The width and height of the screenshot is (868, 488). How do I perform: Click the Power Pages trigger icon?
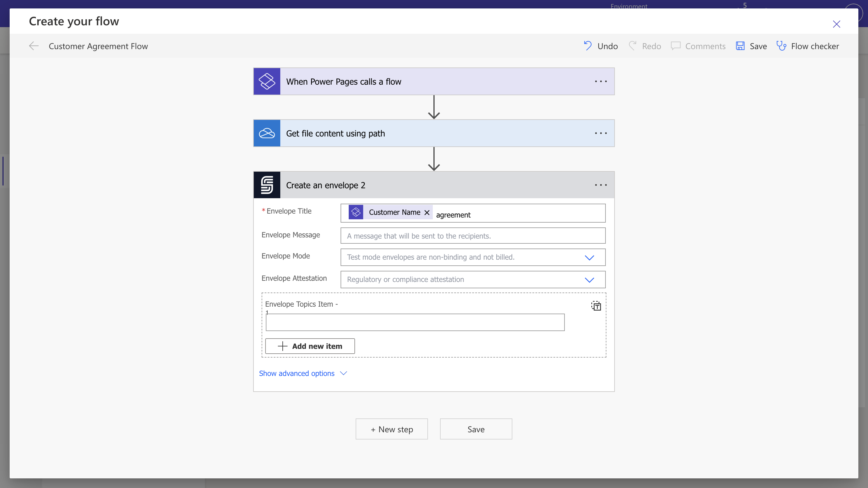coord(266,81)
